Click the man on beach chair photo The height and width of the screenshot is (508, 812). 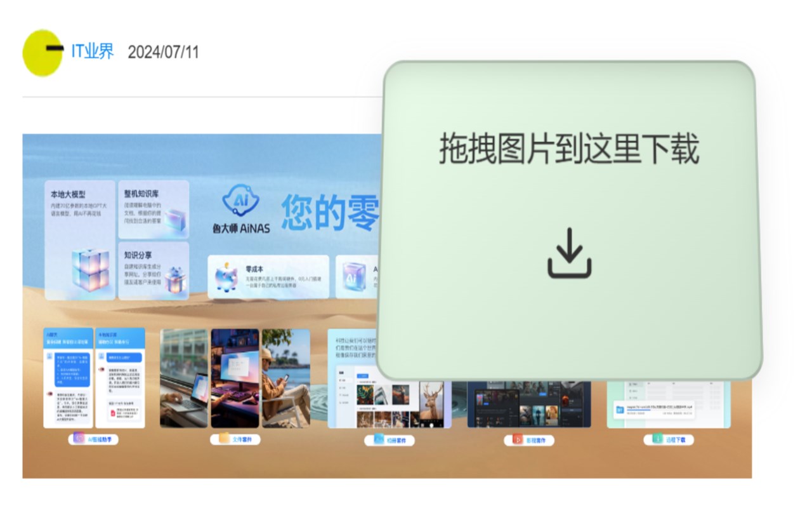click(x=286, y=378)
